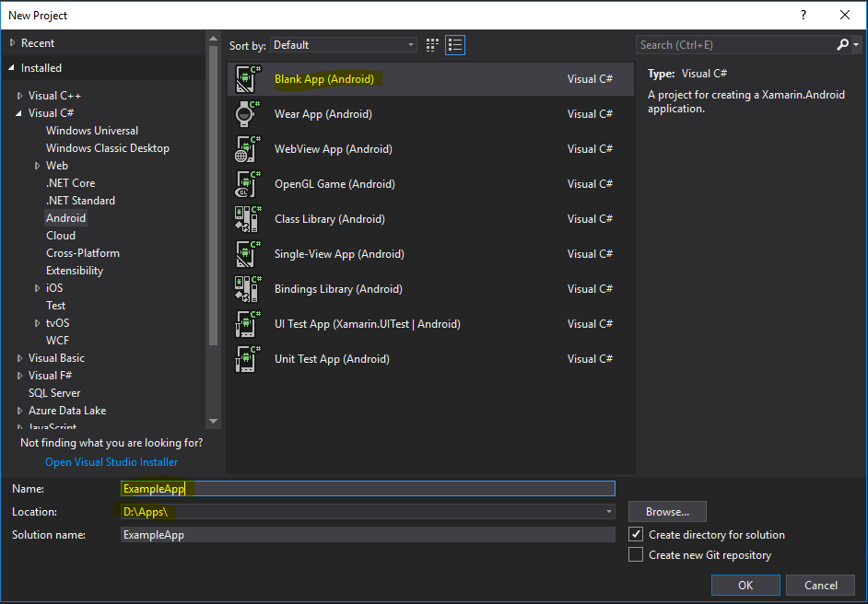Choose the UI Test App icon

(248, 324)
